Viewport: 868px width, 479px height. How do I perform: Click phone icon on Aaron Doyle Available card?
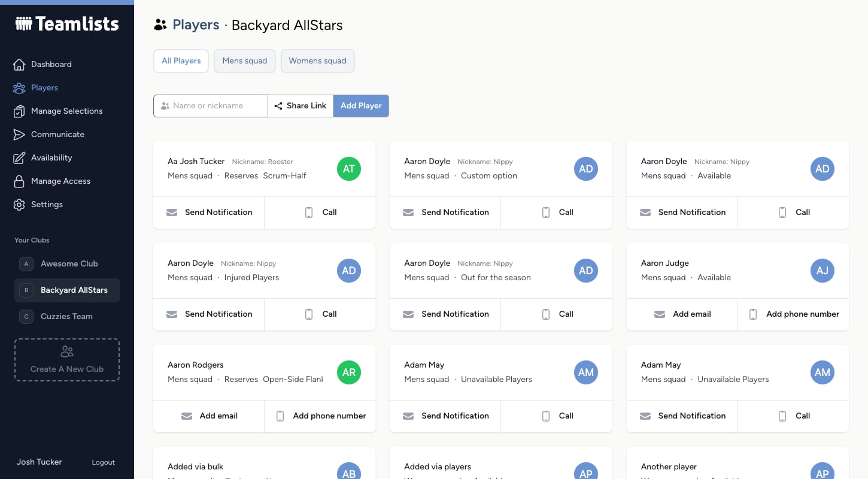(x=782, y=212)
